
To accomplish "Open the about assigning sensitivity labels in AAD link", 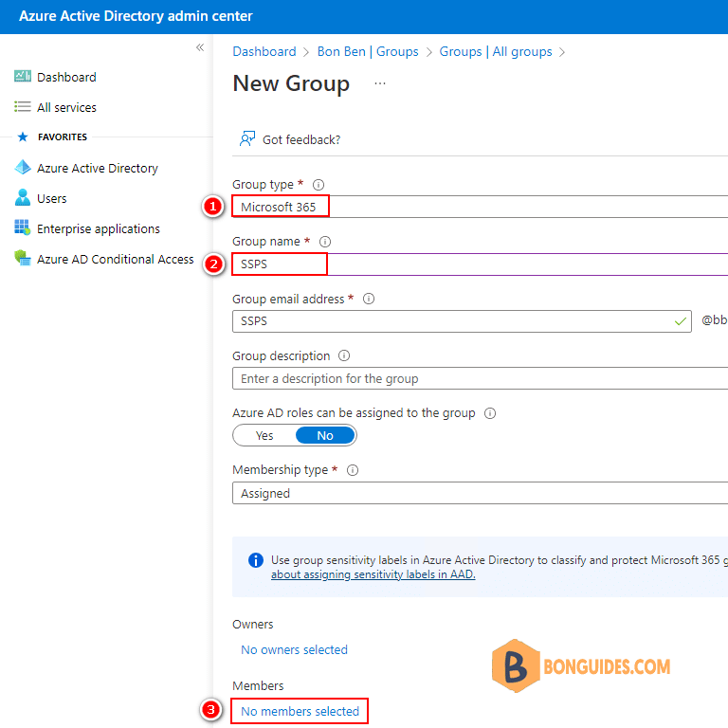I will click(373, 574).
